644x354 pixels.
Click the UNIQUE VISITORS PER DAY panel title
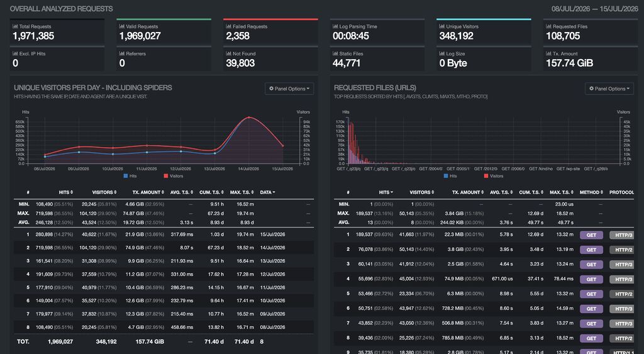point(93,87)
